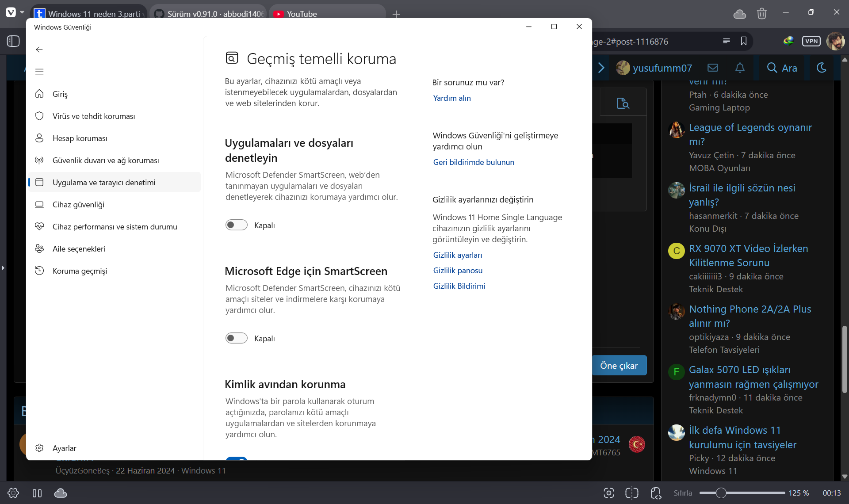Viewport: 849px width, 504px height.
Task: Toggle tab tiling in status bar
Action: click(37, 493)
